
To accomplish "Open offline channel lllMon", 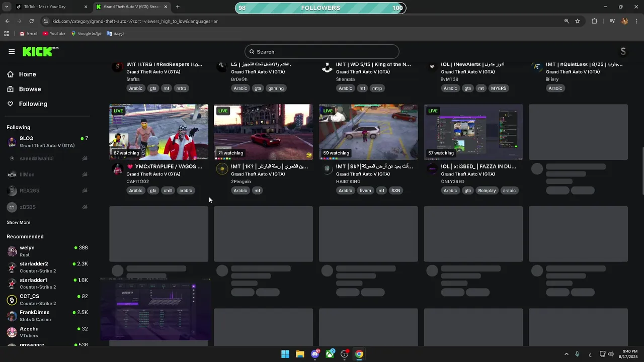I will [x=47, y=174].
